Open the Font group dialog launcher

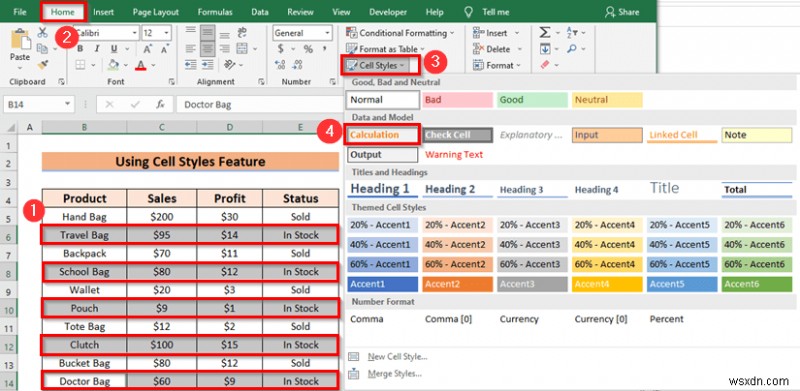point(171,82)
